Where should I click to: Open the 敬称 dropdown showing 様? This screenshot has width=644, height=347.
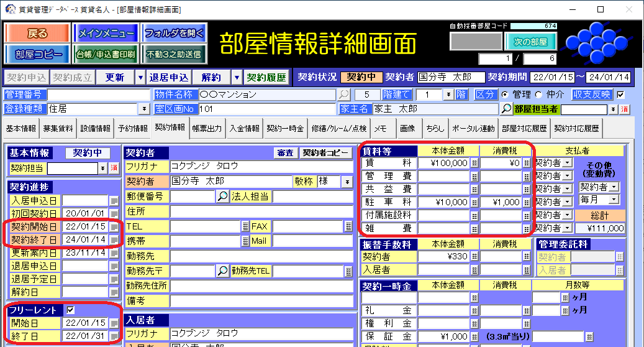pyautogui.click(x=347, y=182)
